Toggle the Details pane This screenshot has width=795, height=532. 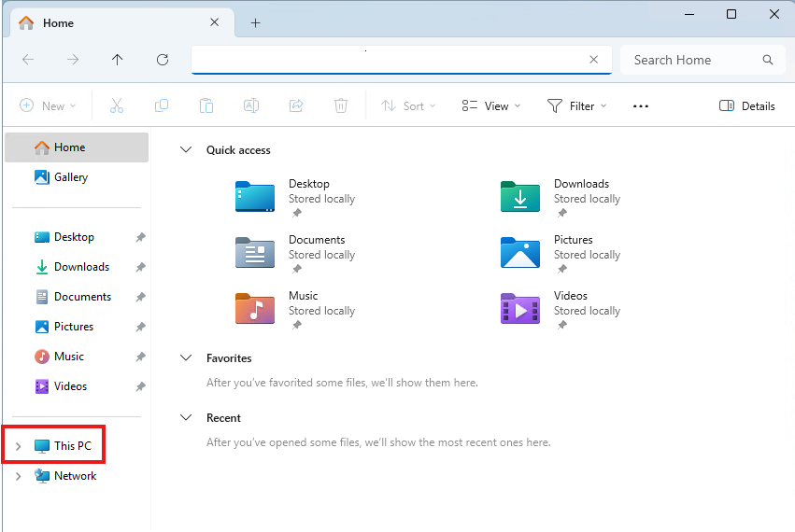746,105
